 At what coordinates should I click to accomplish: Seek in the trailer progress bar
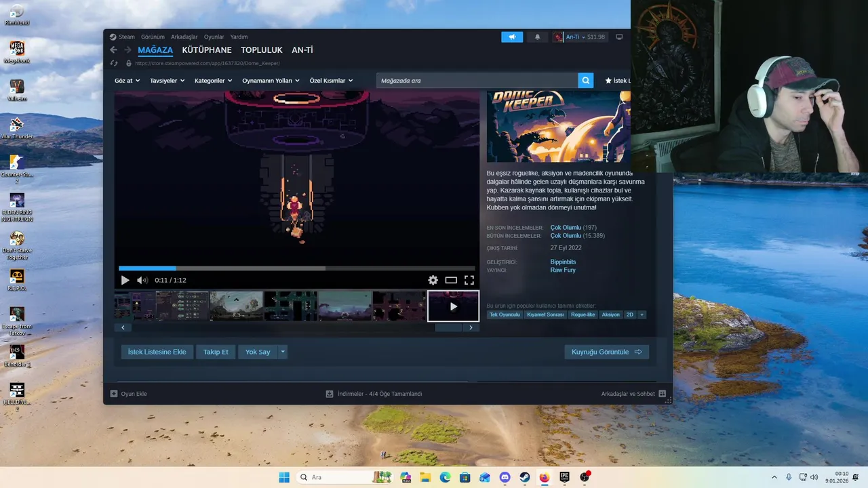pyautogui.click(x=297, y=268)
